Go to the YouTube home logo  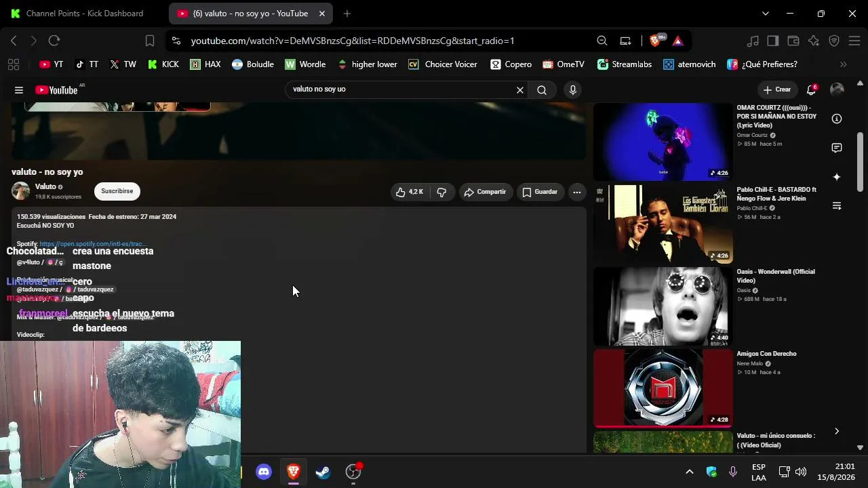[56, 90]
